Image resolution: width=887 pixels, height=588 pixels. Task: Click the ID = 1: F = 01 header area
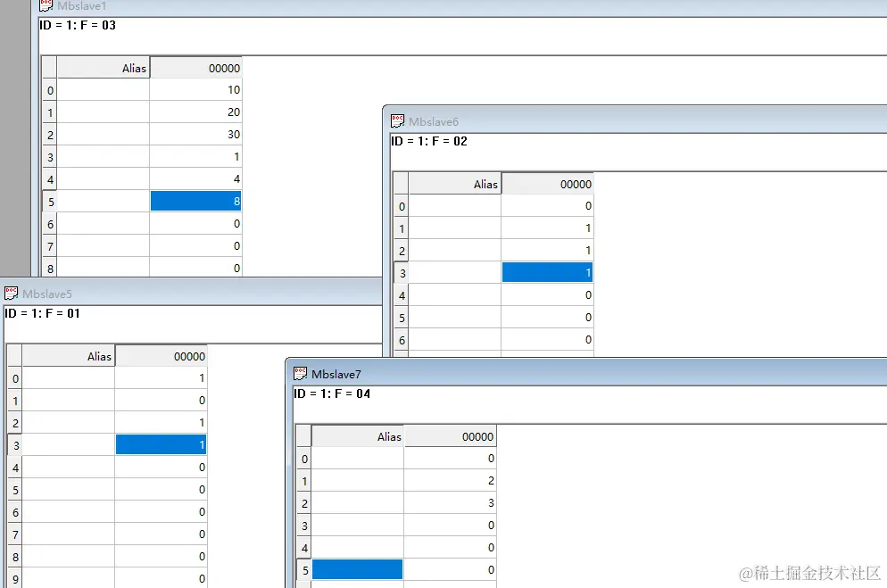click(39, 313)
